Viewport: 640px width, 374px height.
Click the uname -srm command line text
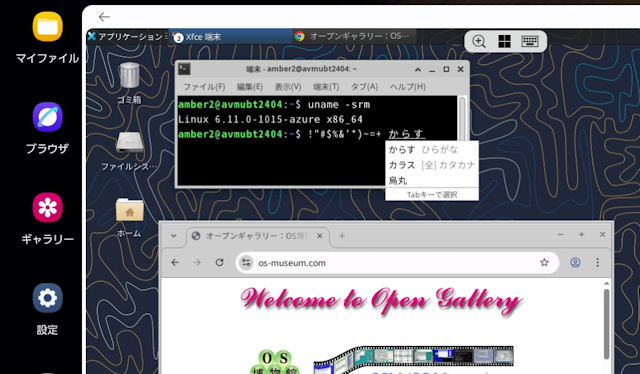[339, 105]
